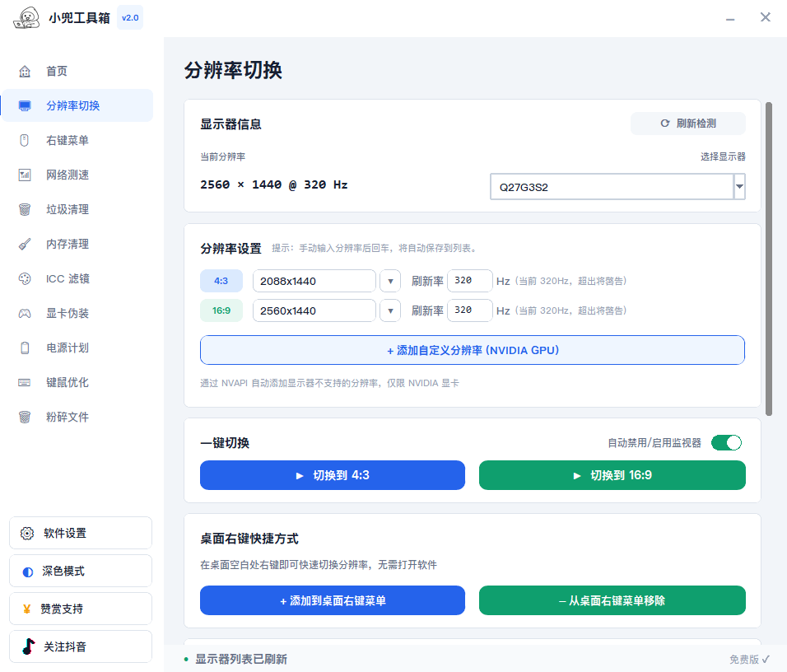Expand the 16:9 resolution list arrow

pyautogui.click(x=390, y=311)
